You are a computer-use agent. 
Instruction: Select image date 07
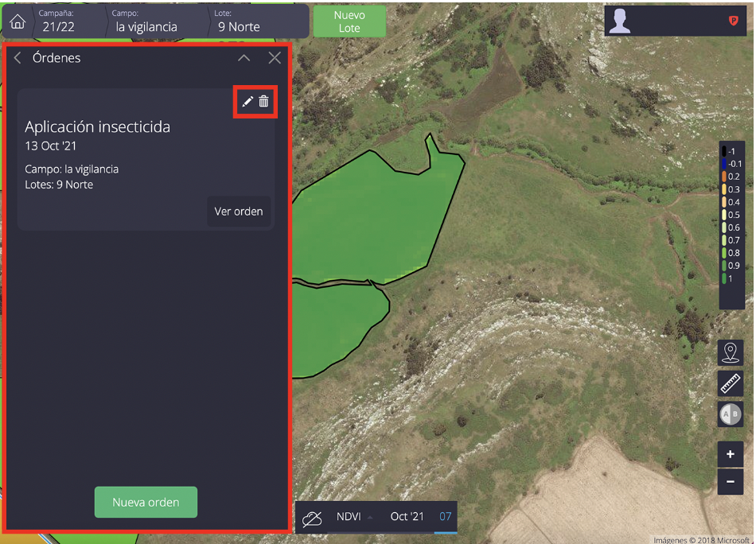pyautogui.click(x=446, y=516)
